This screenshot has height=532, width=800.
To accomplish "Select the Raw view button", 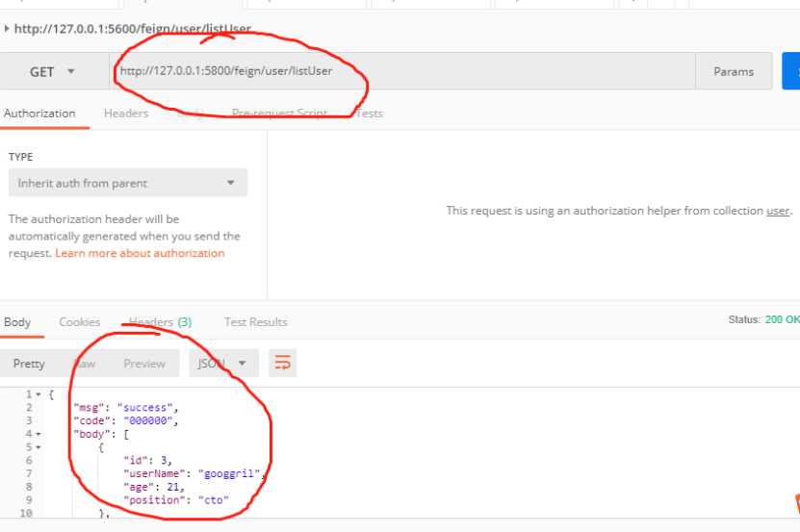I will click(85, 364).
